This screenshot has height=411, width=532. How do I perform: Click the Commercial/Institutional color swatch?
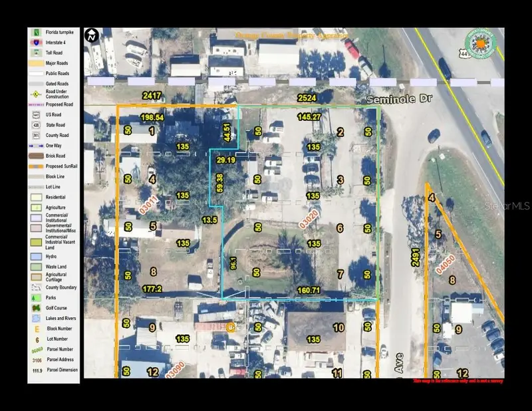pyautogui.click(x=37, y=218)
